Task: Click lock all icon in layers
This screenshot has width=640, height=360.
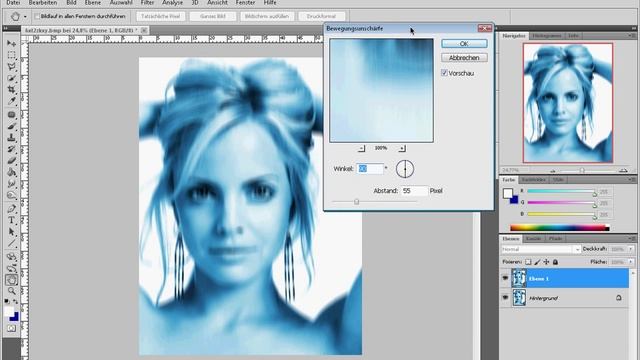Action: click(x=555, y=262)
